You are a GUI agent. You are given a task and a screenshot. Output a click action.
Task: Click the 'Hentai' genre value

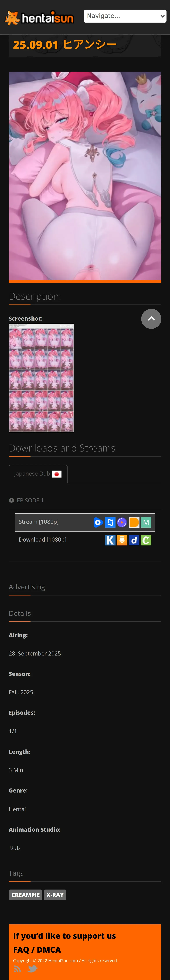click(17, 809)
